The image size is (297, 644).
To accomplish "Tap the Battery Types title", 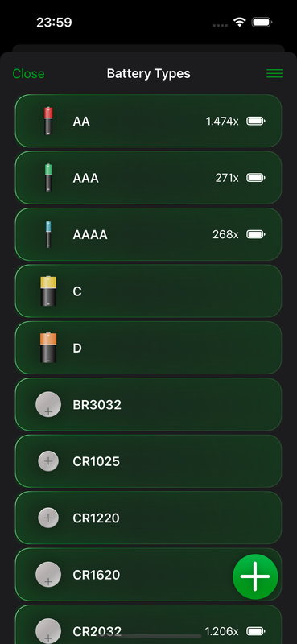I will point(149,74).
